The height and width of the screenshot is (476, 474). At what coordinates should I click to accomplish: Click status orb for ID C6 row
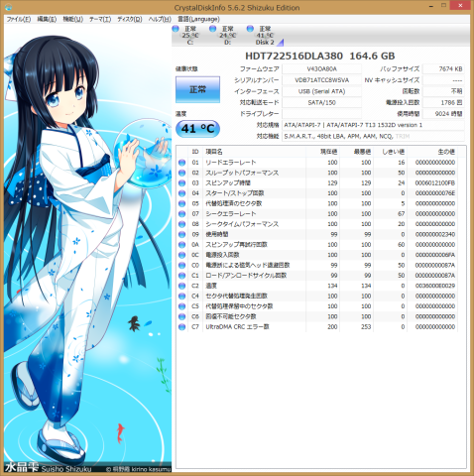point(181,316)
